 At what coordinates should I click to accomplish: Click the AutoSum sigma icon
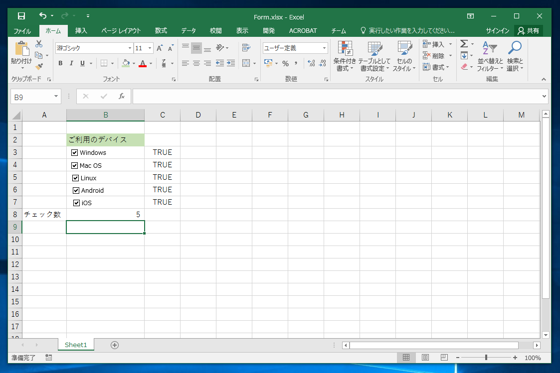pos(464,44)
